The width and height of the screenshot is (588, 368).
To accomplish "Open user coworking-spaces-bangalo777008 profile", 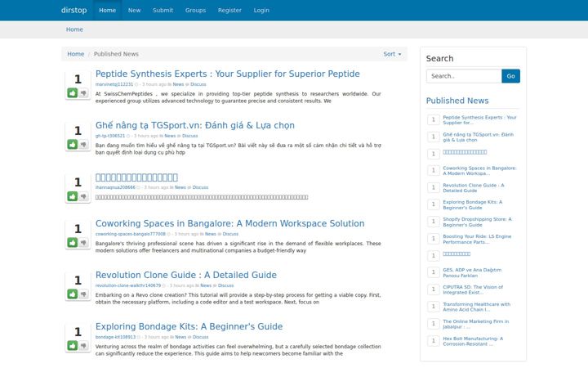I will point(130,234).
